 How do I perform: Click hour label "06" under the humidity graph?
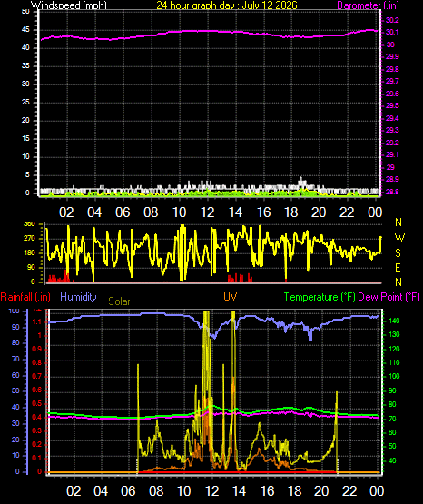coord(128,491)
